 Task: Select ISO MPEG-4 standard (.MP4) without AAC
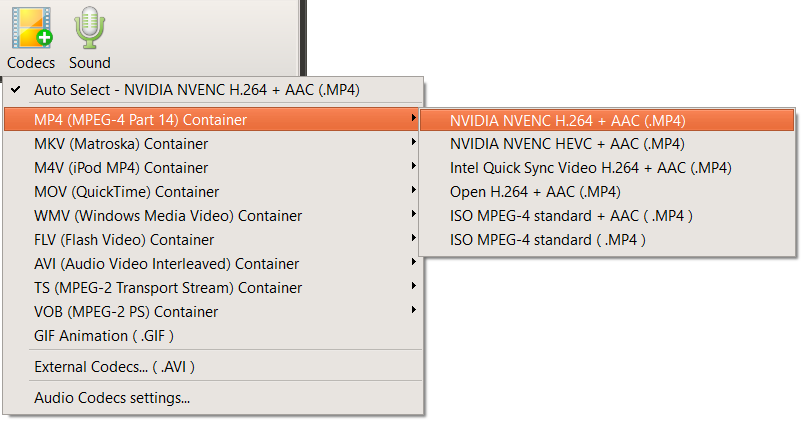(607, 240)
